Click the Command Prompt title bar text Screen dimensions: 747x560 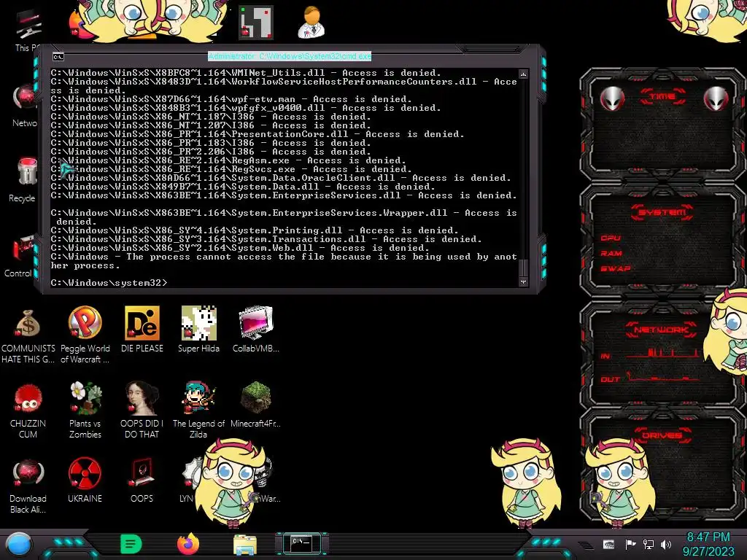pos(289,56)
